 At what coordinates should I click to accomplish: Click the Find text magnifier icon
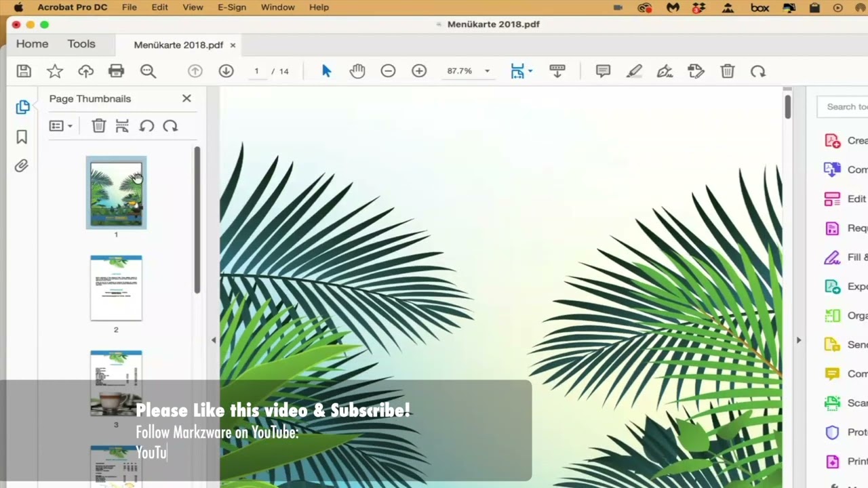click(x=148, y=71)
